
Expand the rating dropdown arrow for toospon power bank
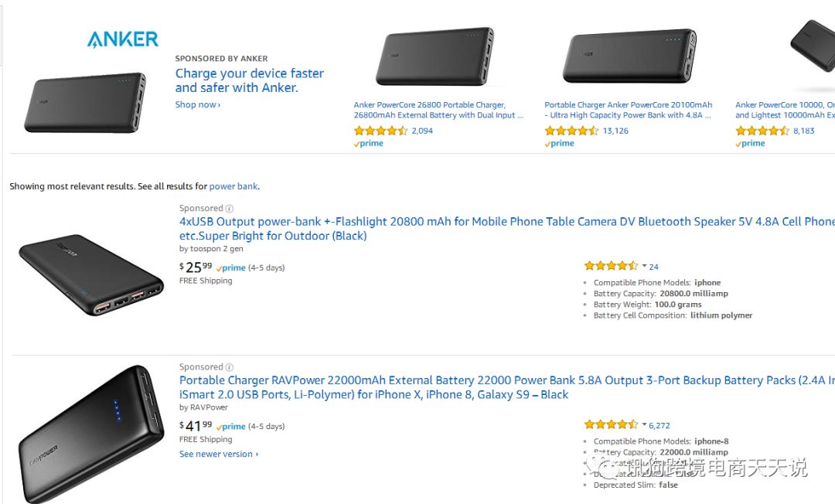(644, 266)
